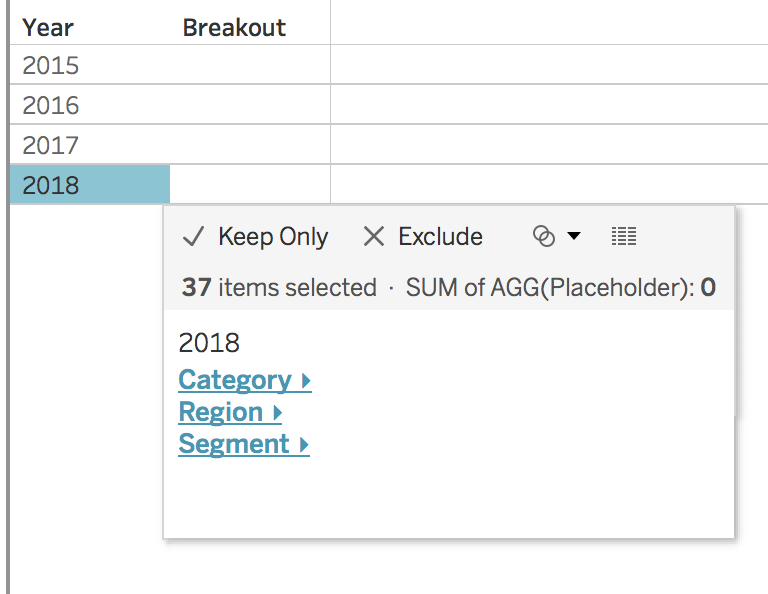Open the Category breakout link
This screenshot has width=768, height=594.
[235, 380]
